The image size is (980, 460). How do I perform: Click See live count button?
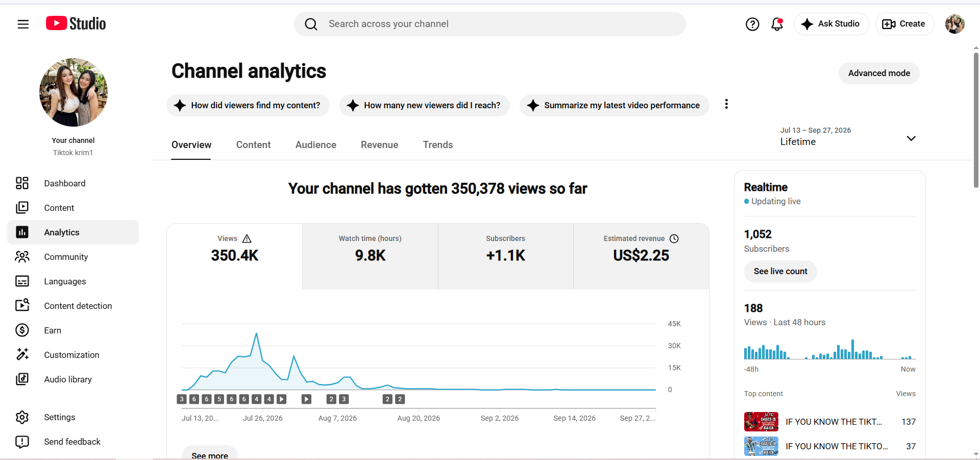click(780, 271)
